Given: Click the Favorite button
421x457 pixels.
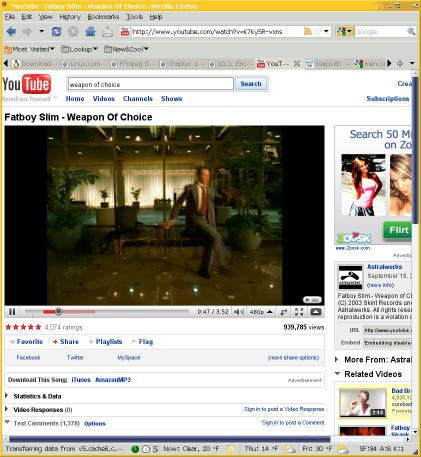Looking at the screenshot, I should pyautogui.click(x=26, y=342).
